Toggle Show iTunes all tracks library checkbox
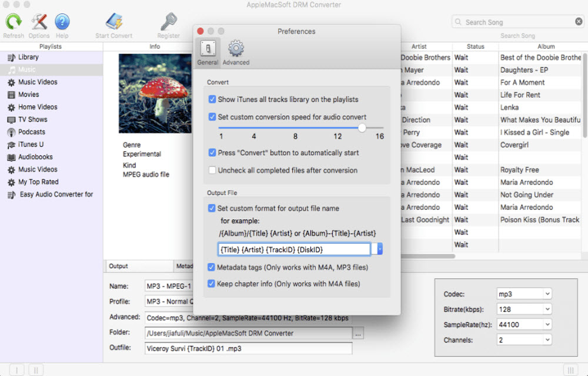Viewport: 588px width, 376px height. pyautogui.click(x=212, y=99)
